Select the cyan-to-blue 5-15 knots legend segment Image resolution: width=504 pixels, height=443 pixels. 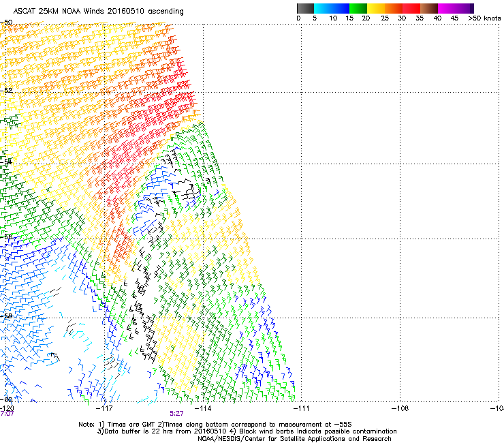coord(332,8)
